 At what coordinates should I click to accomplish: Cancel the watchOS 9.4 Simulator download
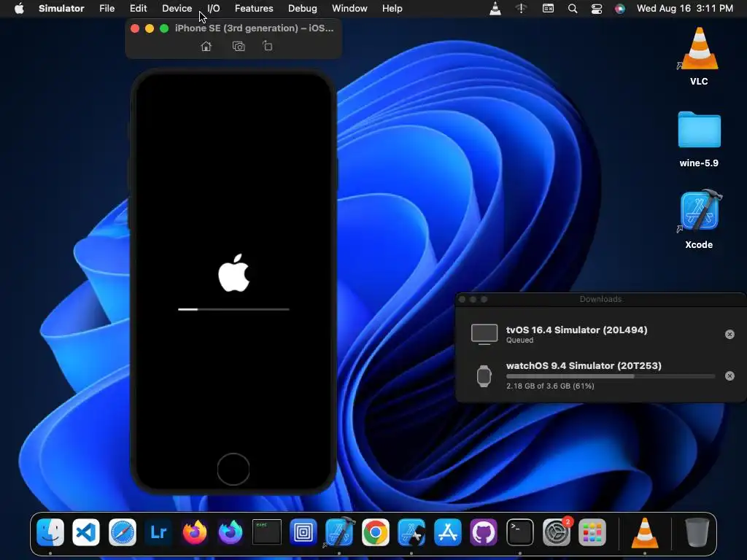729,376
